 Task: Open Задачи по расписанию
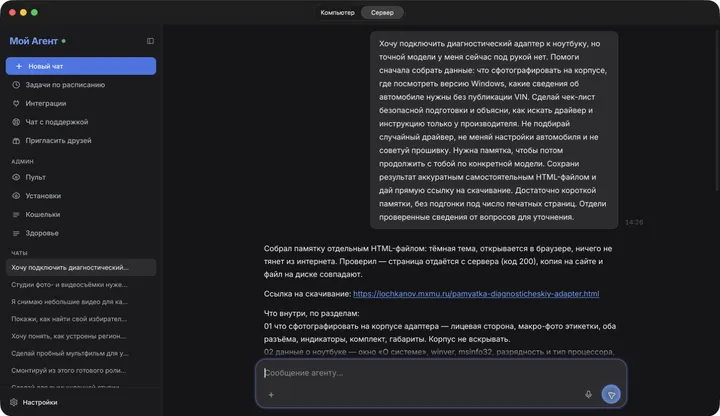[81, 85]
